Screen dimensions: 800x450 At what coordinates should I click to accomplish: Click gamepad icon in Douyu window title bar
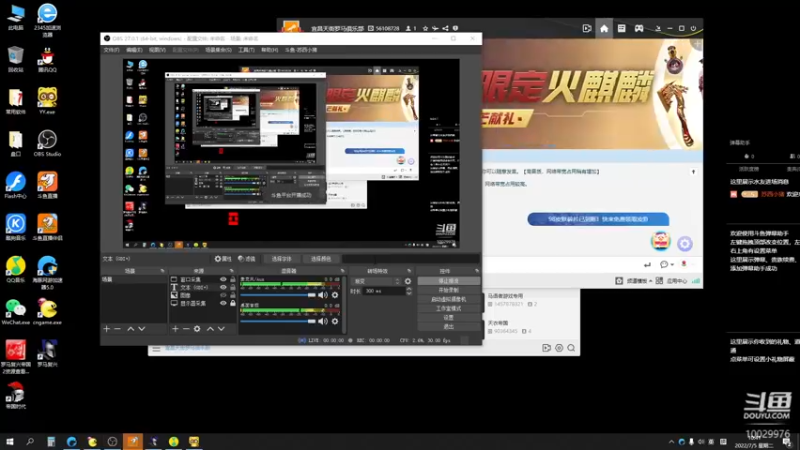[x=639, y=29]
